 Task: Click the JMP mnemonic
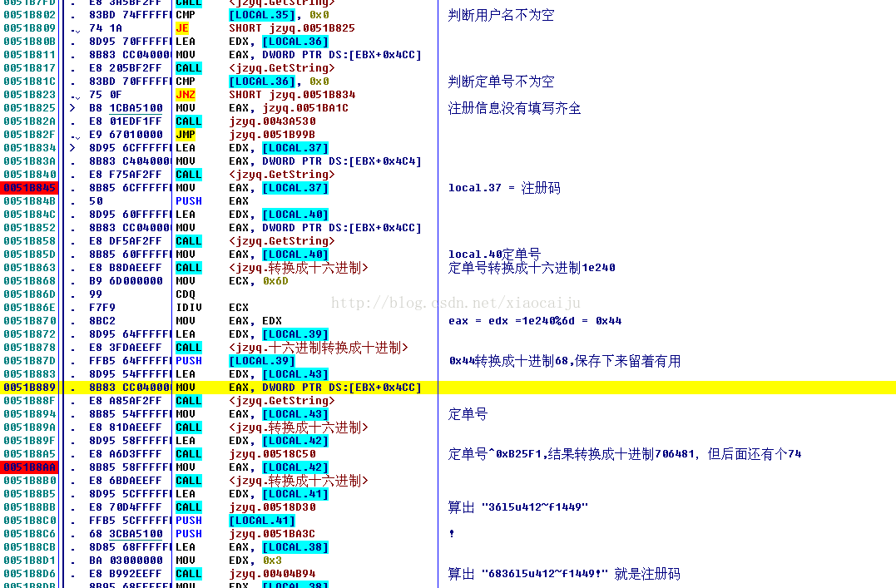[186, 134]
